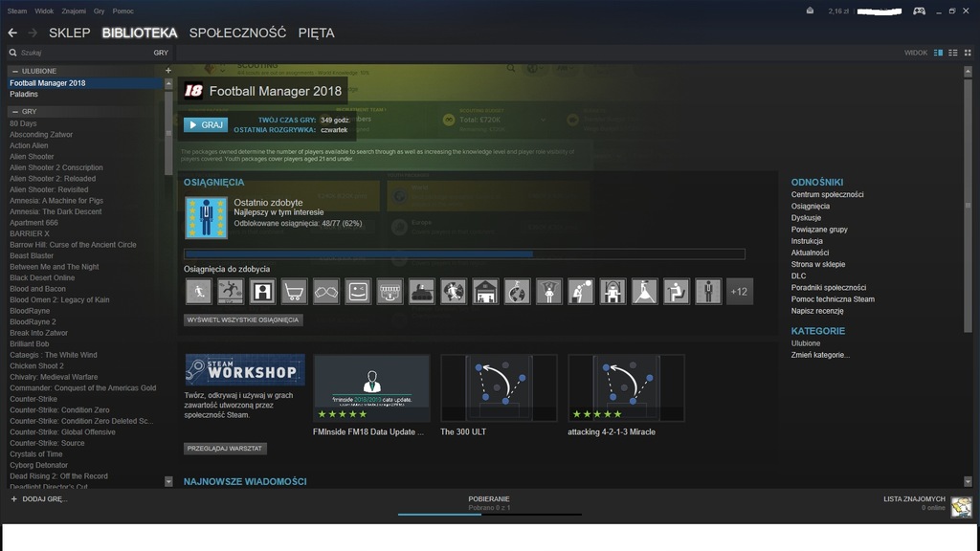Screen dimensions: 980x551
Task: Select the market stall awning achievement icon
Action: (390, 292)
